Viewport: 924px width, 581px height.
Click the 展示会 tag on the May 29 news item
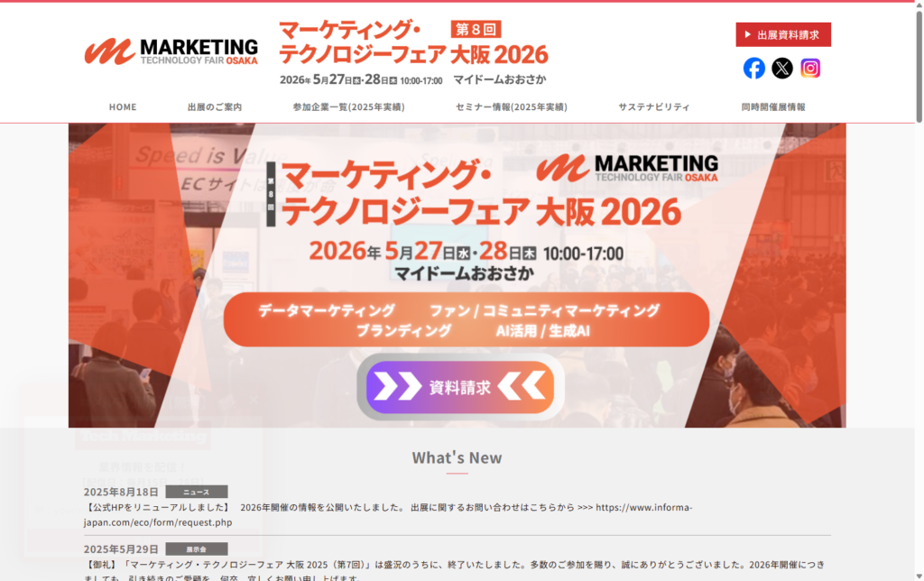[196, 549]
